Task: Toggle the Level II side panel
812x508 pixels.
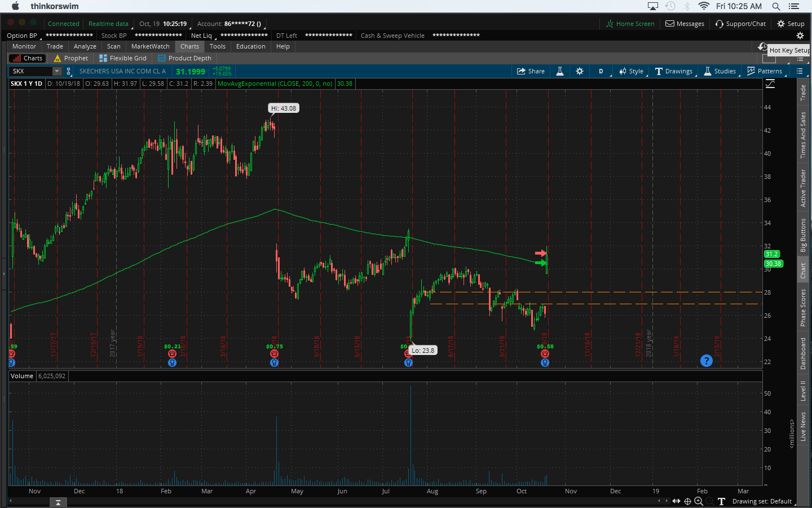Action: pos(803,391)
